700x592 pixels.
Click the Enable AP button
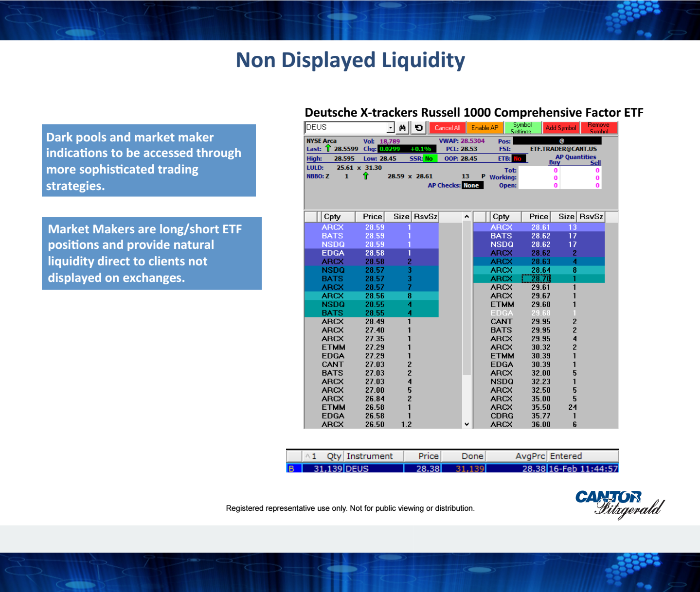pos(485,128)
